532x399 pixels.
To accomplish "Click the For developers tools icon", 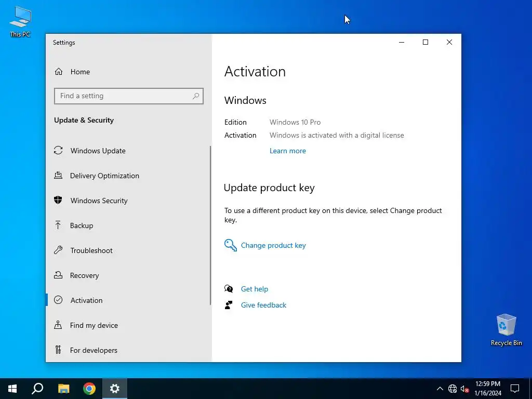I will [x=58, y=350].
